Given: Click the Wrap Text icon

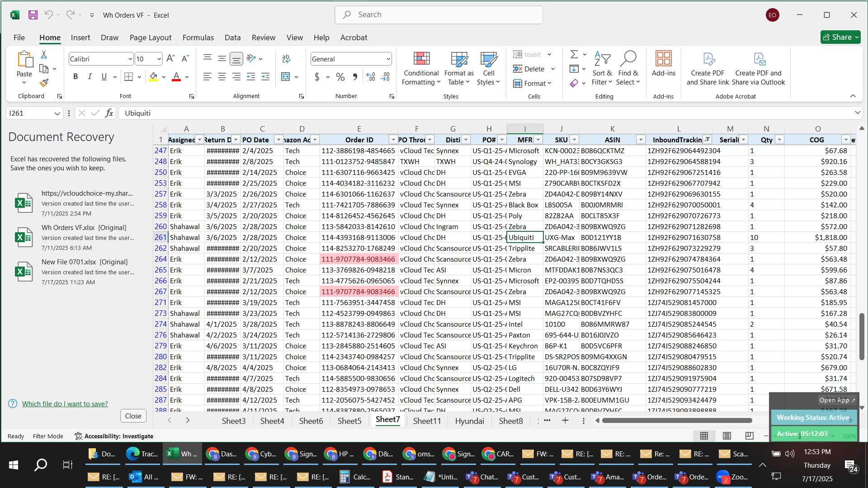Looking at the screenshot, I should point(286,59).
